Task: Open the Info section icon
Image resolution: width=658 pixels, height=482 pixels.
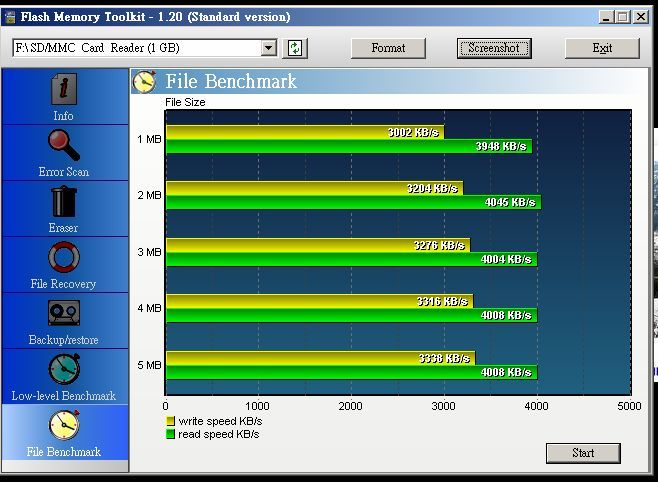Action: 64,89
